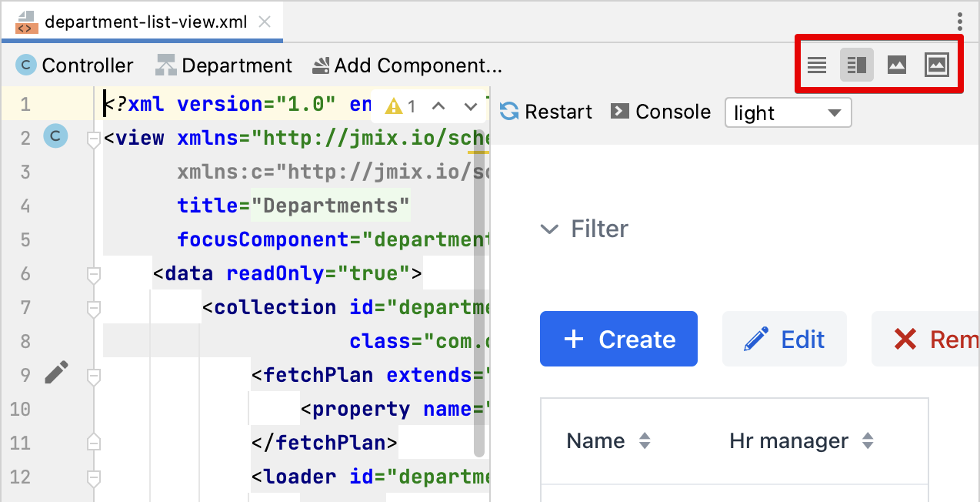Image resolution: width=980 pixels, height=502 pixels.
Task: Close the department-list-view.xml tab
Action: point(265,22)
